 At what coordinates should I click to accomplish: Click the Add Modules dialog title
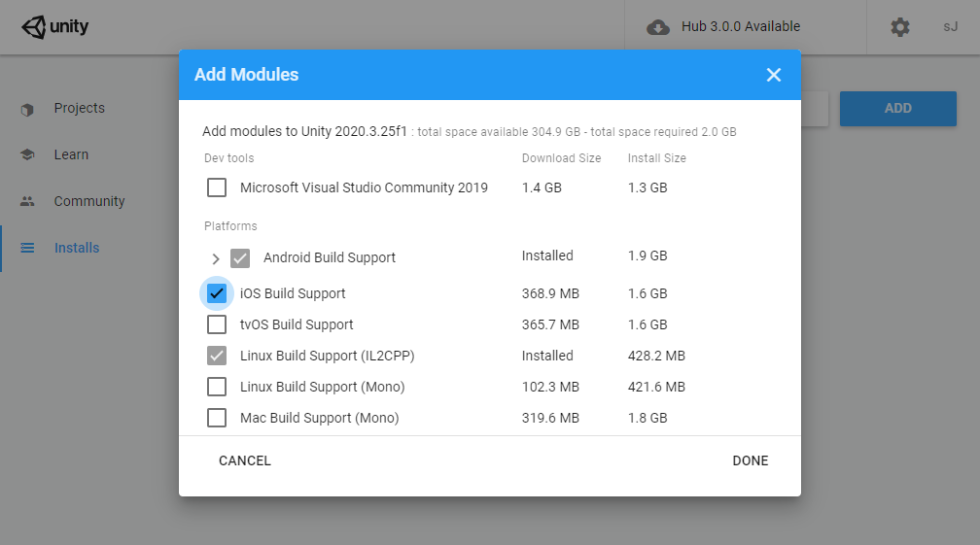tap(246, 74)
